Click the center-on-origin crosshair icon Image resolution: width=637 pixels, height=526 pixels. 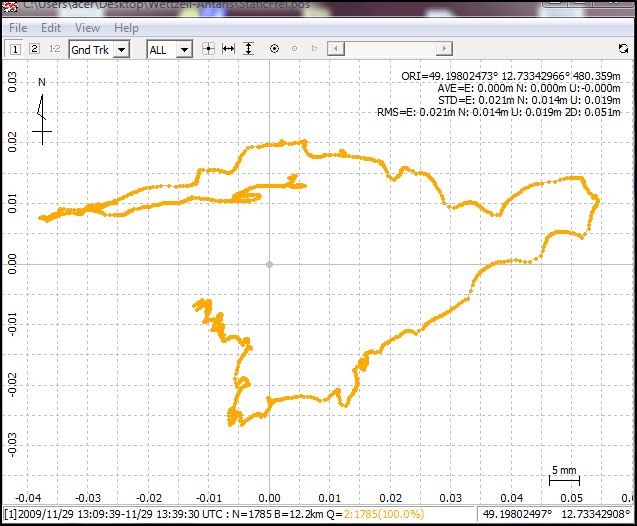click(208, 48)
